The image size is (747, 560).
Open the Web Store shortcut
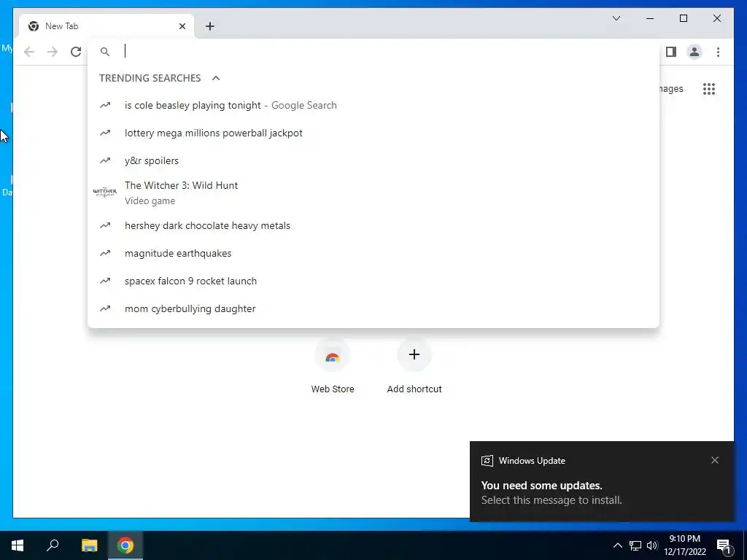pyautogui.click(x=333, y=367)
